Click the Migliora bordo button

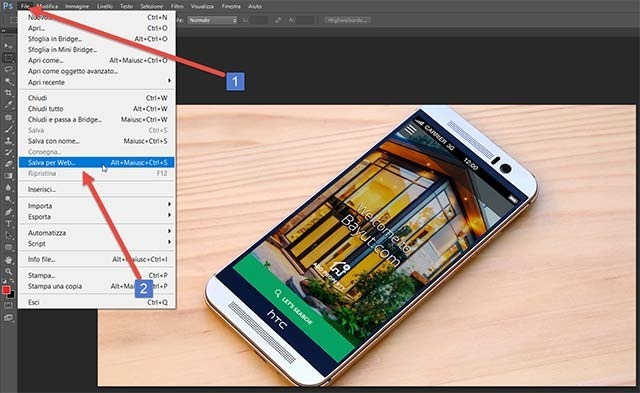[348, 20]
